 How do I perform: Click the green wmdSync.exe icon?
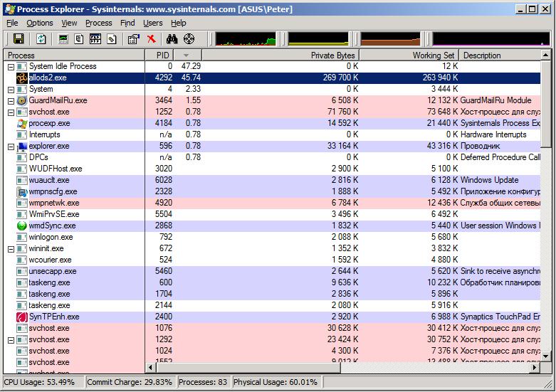coord(21,226)
